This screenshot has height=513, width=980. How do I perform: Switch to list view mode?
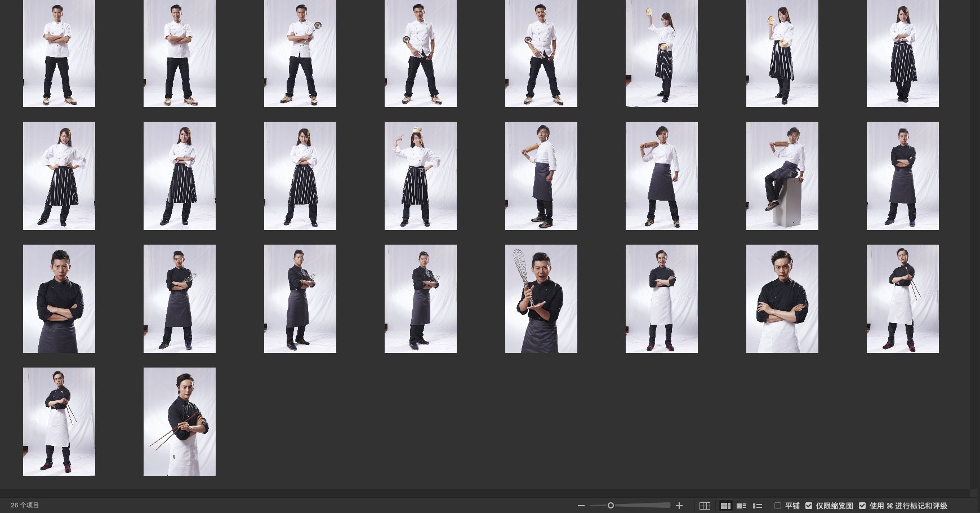click(758, 506)
